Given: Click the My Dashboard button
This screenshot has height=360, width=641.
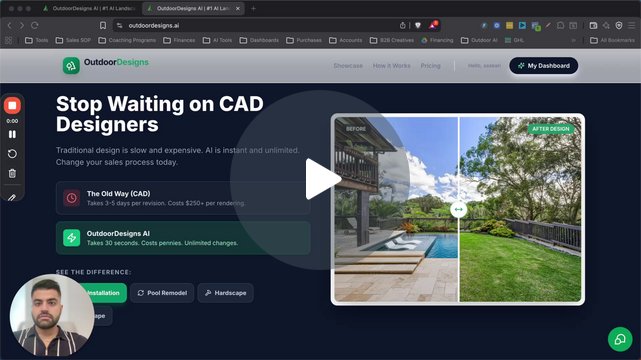Looking at the screenshot, I should (x=544, y=65).
